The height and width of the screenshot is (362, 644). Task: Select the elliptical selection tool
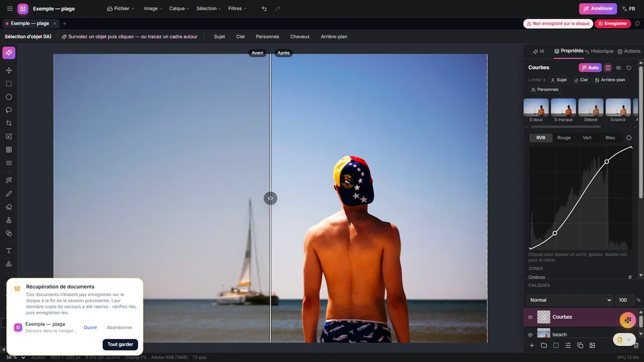(9, 97)
